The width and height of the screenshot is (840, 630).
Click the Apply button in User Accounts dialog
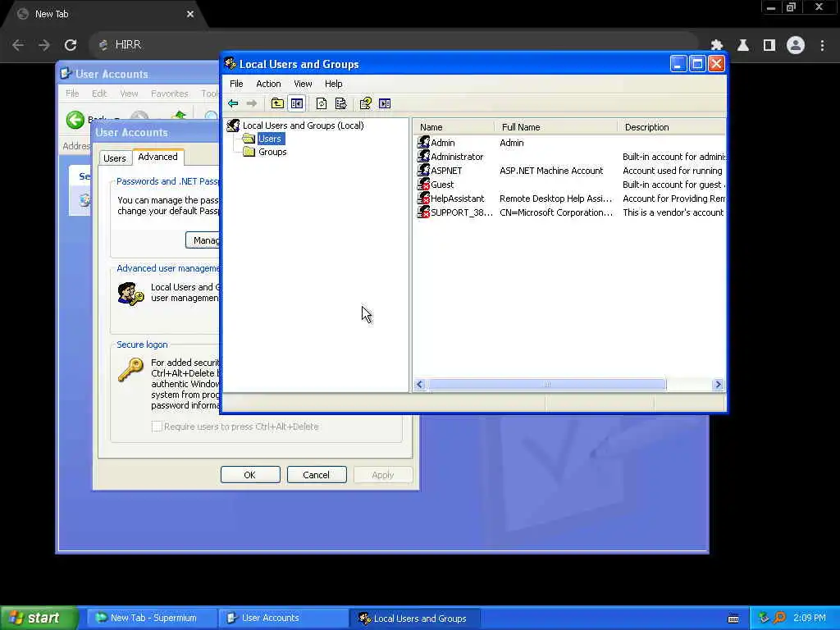(x=382, y=475)
